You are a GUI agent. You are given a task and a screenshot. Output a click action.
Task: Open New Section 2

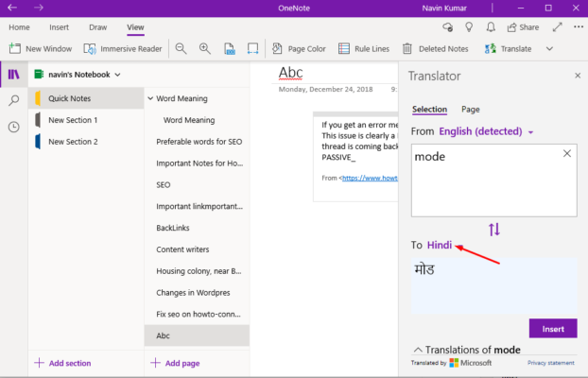point(86,142)
